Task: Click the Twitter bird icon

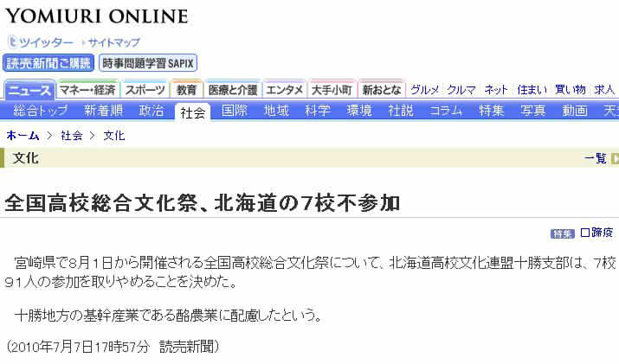Action: [12, 42]
